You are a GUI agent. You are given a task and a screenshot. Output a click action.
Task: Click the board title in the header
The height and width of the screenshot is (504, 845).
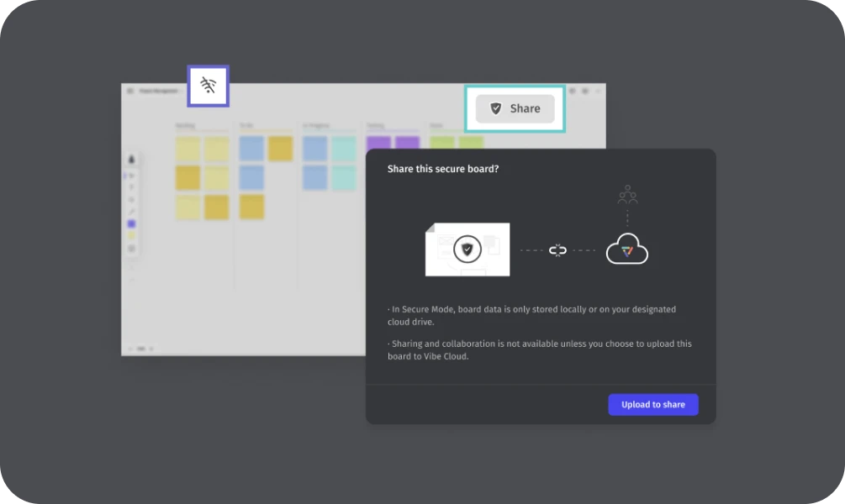click(158, 91)
